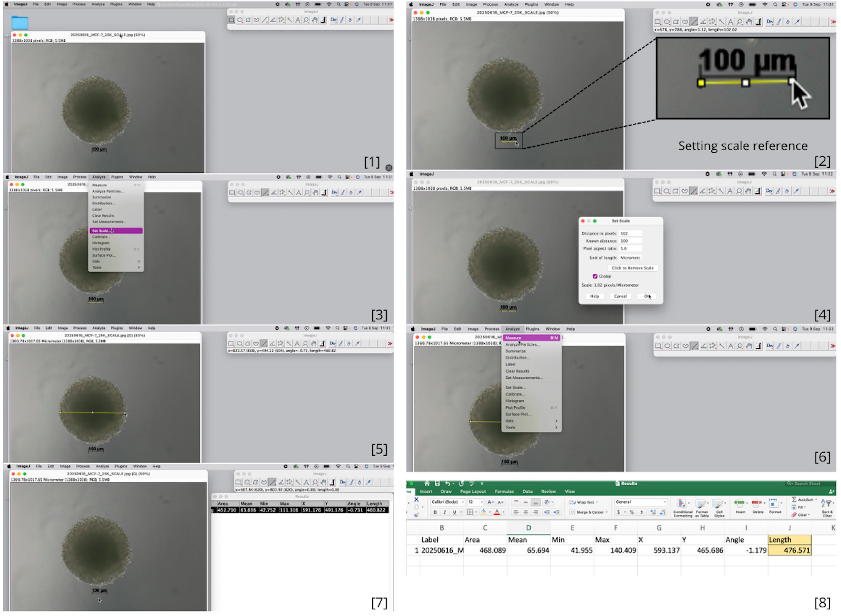Click the AutoSum sigma icon
841x616 pixels.
794,500
